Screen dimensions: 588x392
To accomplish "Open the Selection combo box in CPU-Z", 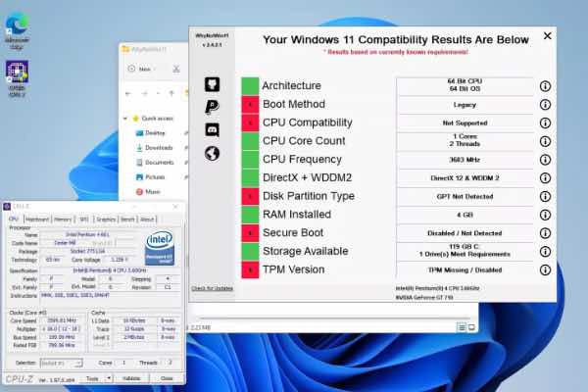I will point(61,364).
